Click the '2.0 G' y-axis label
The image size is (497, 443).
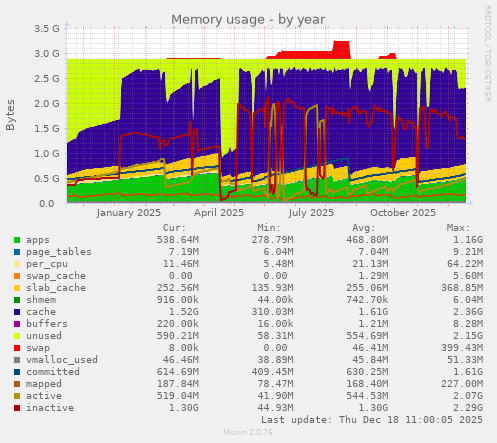(47, 104)
